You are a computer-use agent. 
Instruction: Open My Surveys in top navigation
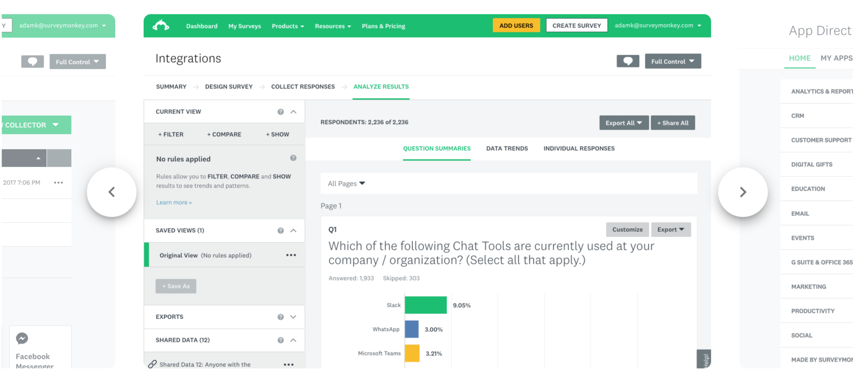244,26
